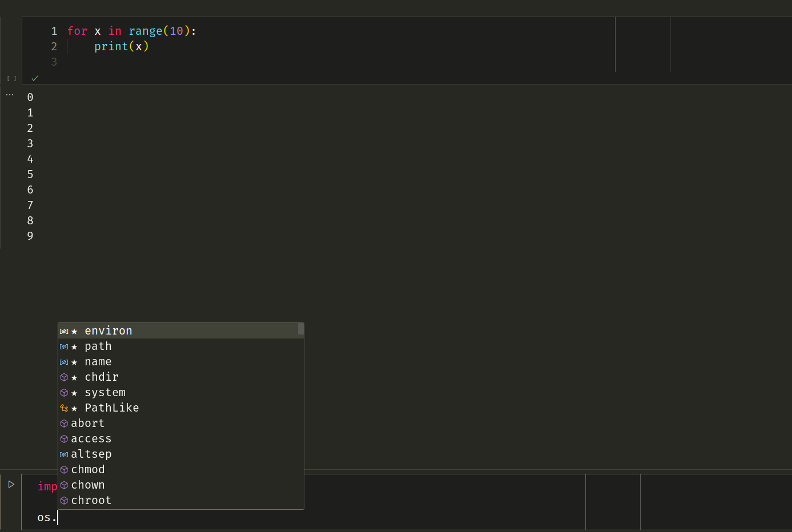Select environ from the completion dropdown
Image resolution: width=792 pixels, height=532 pixels.
click(x=108, y=331)
